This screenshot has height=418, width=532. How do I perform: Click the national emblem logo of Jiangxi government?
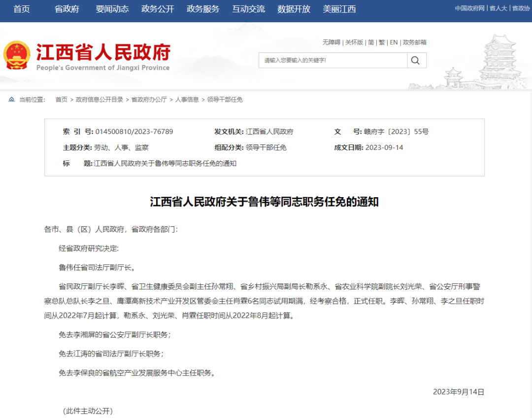click(18, 54)
